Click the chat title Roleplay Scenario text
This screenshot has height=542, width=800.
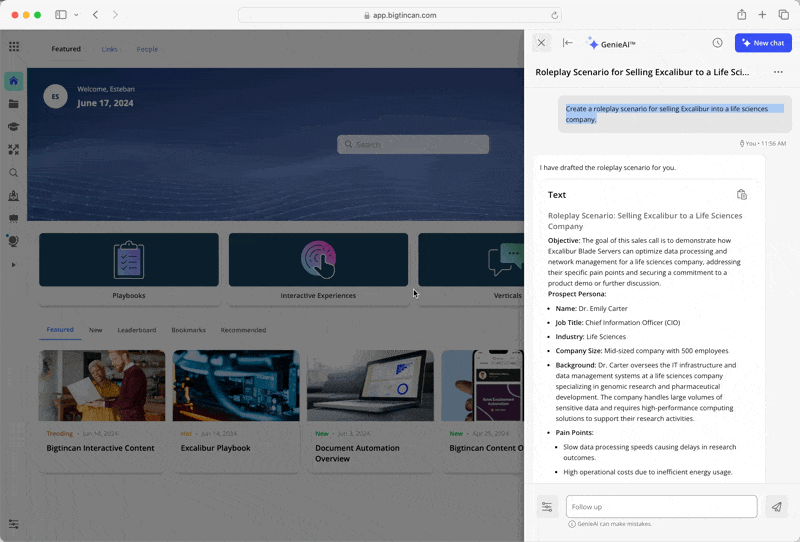tap(642, 72)
